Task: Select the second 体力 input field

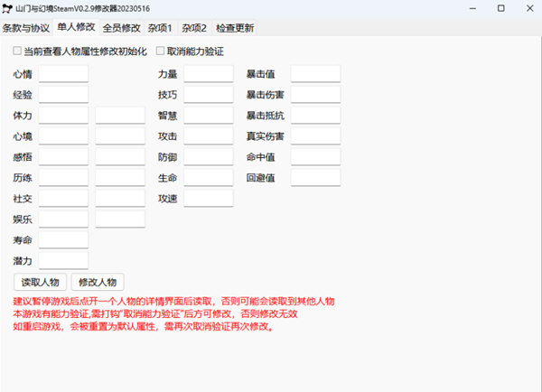Action: pyautogui.click(x=120, y=115)
